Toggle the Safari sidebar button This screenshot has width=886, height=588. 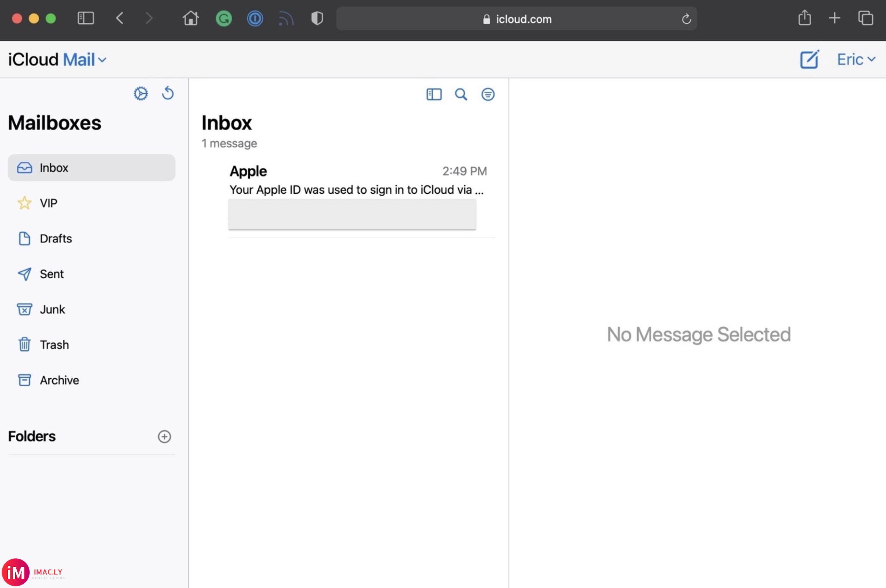point(85,18)
